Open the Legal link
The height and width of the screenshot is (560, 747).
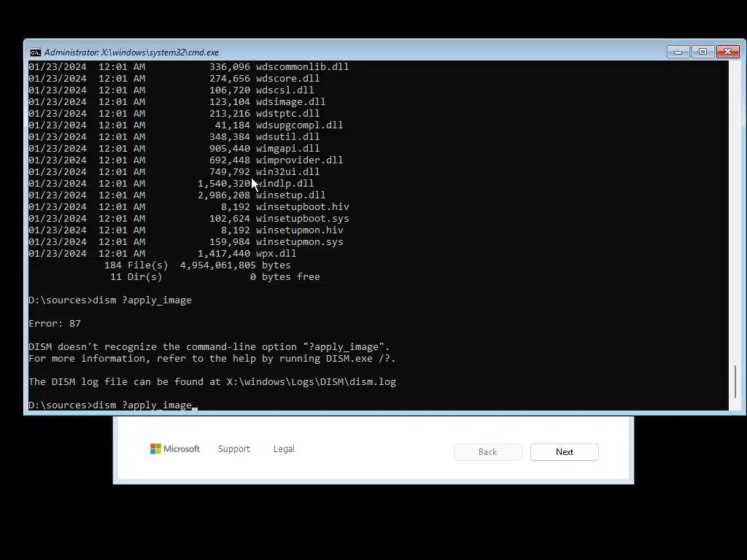click(x=284, y=448)
